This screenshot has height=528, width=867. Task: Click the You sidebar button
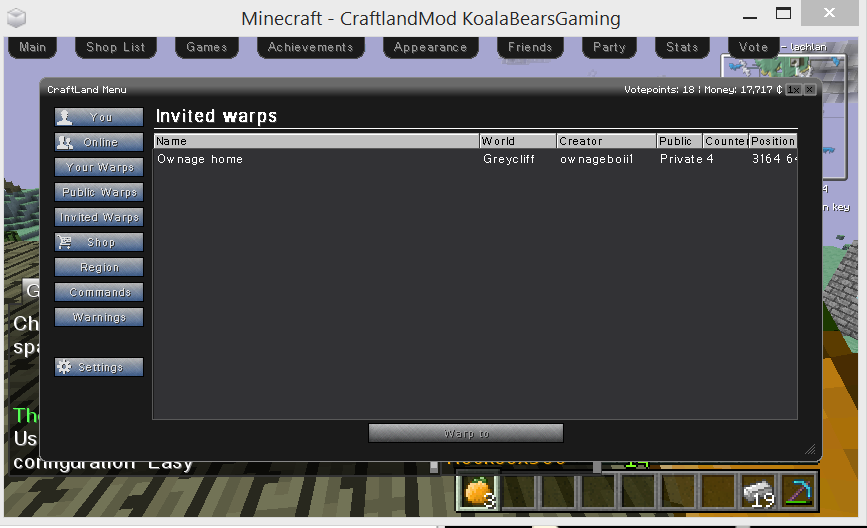coord(99,117)
